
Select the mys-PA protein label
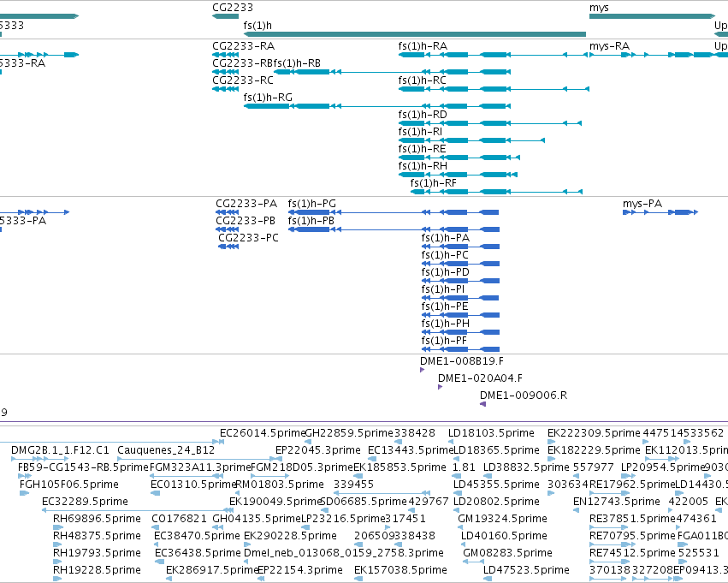(x=642, y=204)
